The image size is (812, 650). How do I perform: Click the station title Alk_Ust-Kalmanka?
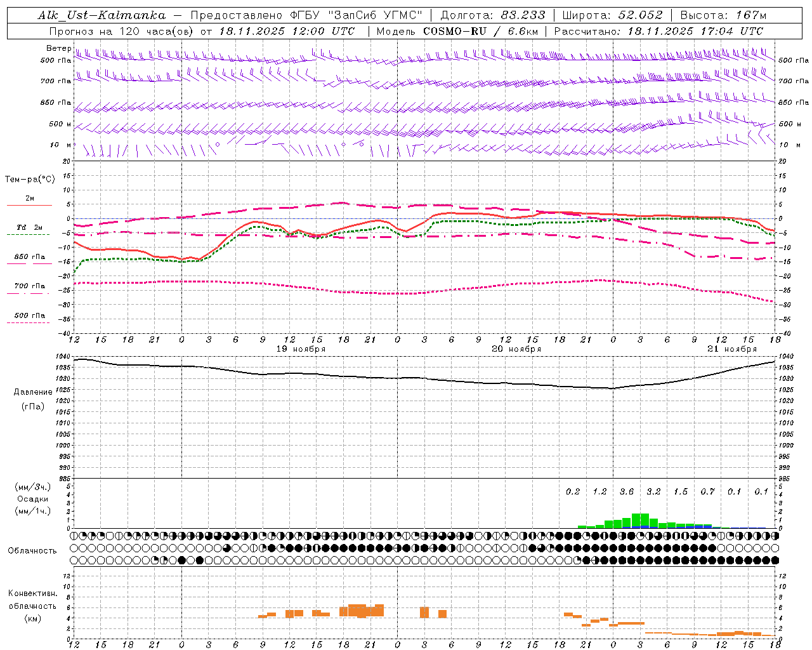click(101, 15)
